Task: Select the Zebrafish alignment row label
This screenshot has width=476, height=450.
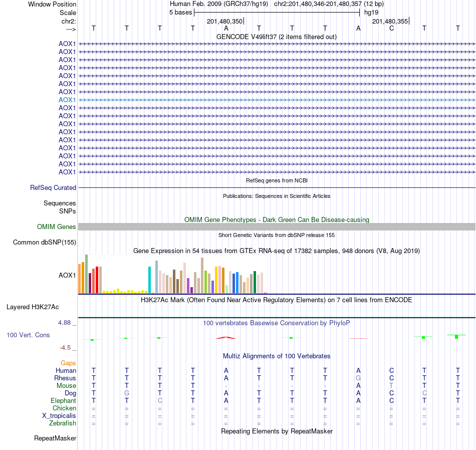Action: [63, 423]
